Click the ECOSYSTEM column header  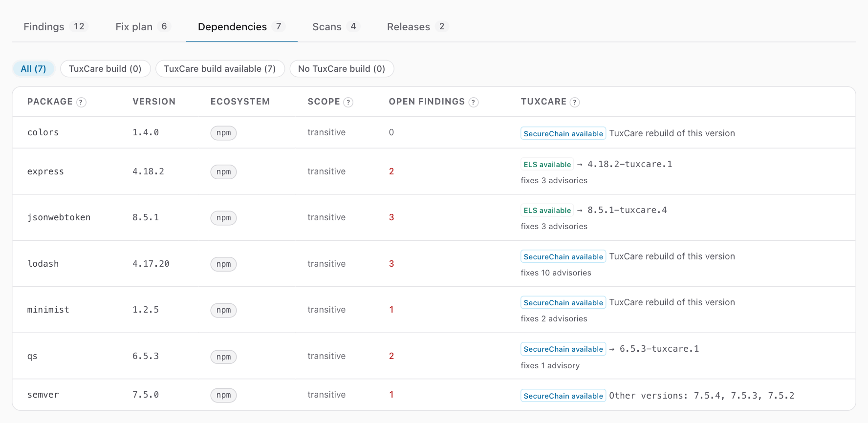click(x=240, y=102)
